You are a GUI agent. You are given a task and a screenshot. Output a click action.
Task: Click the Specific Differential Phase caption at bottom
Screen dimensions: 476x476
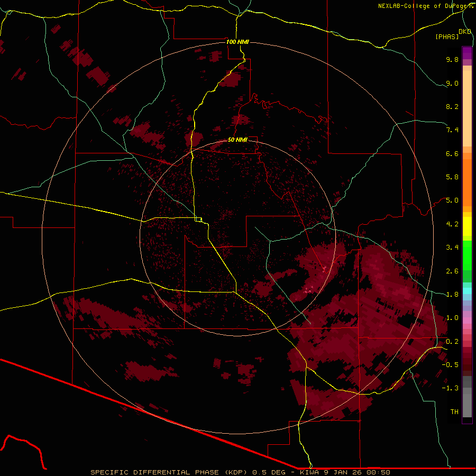pyautogui.click(x=240, y=472)
